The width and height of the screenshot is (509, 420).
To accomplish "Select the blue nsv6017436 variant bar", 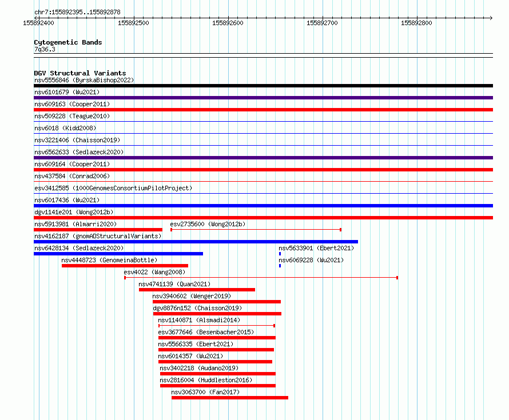I will pyautogui.click(x=263, y=206).
